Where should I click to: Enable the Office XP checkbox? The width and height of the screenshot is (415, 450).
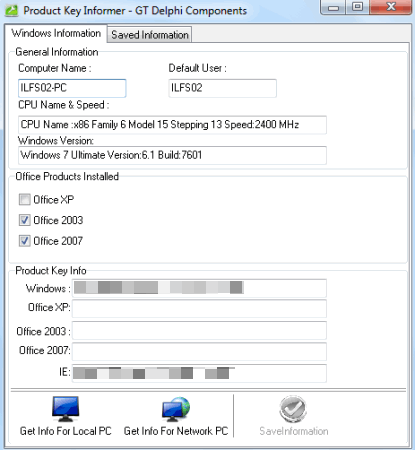pos(25,200)
